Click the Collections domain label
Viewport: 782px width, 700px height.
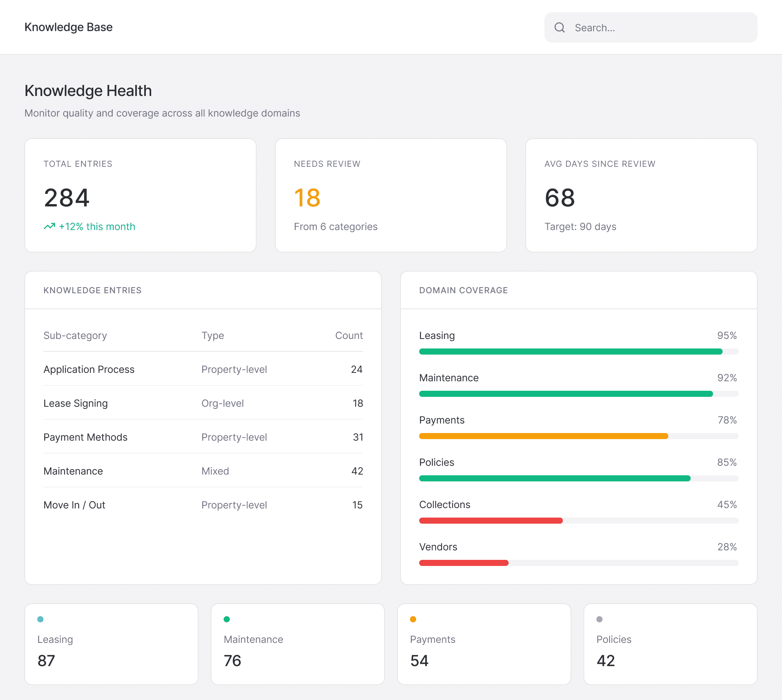tap(444, 505)
